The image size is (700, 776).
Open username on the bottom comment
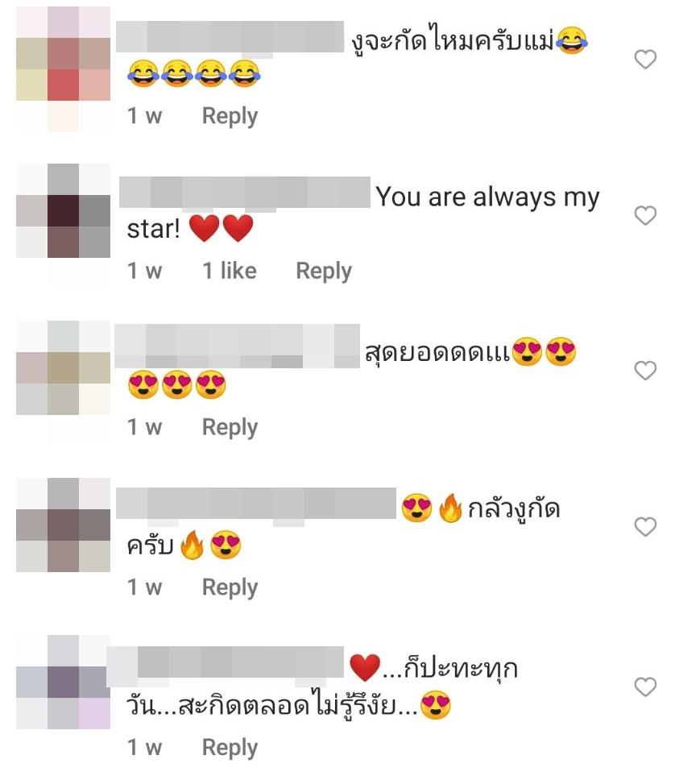pyautogui.click(x=225, y=662)
